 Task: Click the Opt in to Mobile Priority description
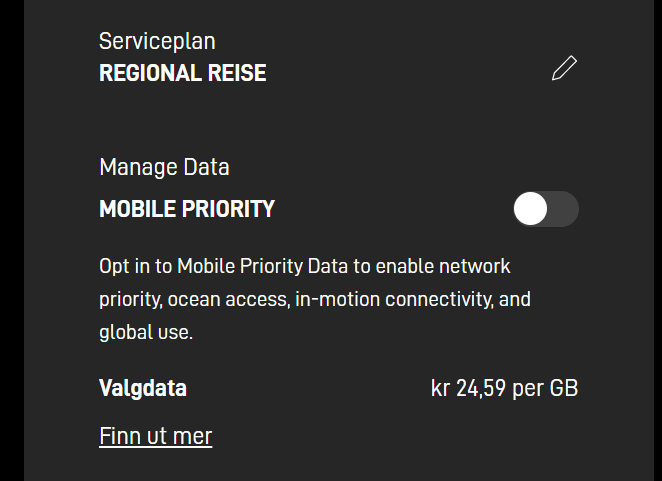(315, 299)
